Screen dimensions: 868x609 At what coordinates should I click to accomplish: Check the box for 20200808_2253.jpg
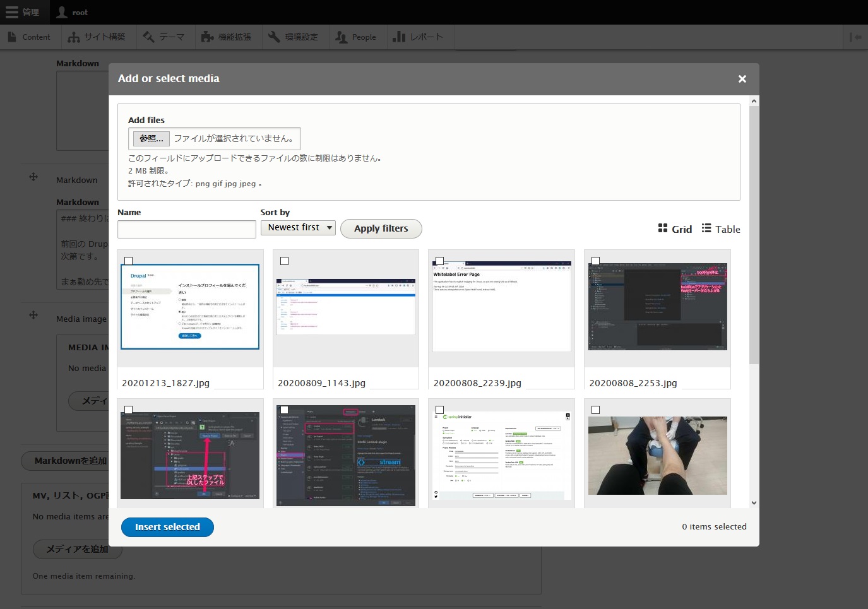click(595, 261)
